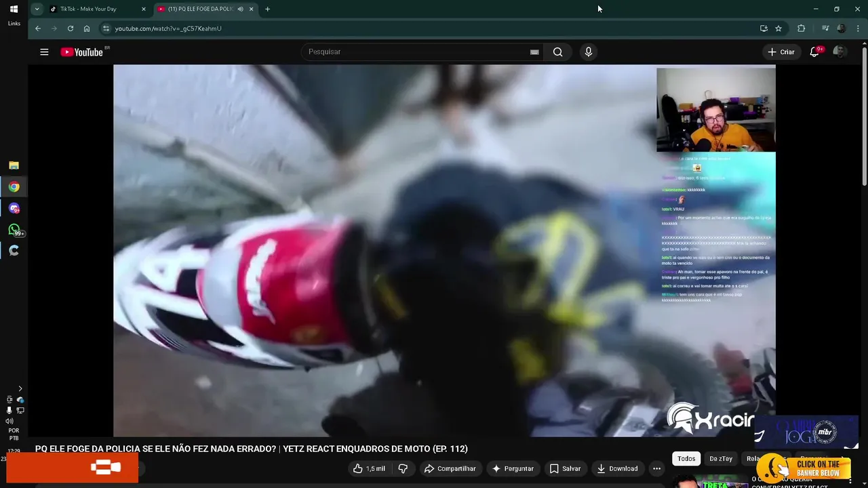Open the YouTube account avatar menu
Viewport: 868px width, 488px height.
(x=839, y=52)
